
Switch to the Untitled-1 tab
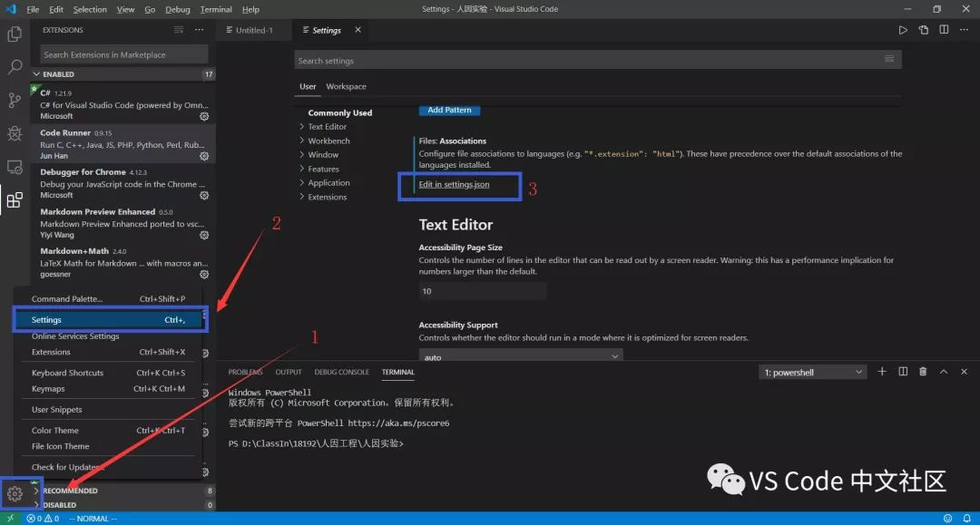coord(254,30)
